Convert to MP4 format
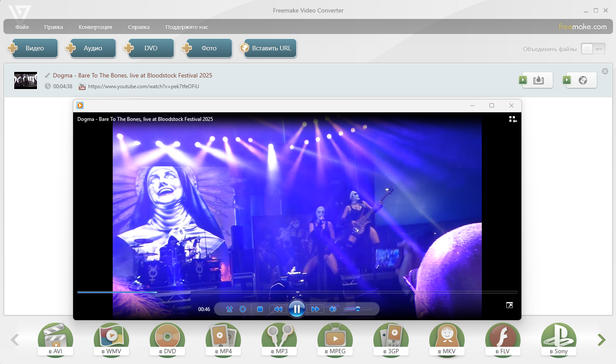Image resolution: width=616 pixels, height=364 pixels. 223,339
